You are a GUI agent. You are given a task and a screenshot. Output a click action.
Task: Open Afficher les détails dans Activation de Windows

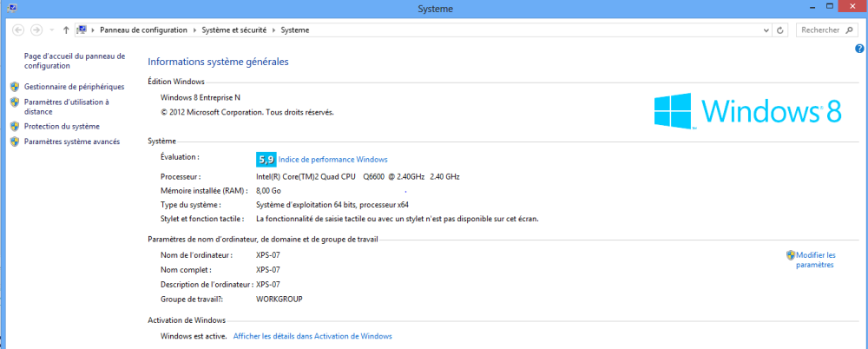(x=312, y=336)
